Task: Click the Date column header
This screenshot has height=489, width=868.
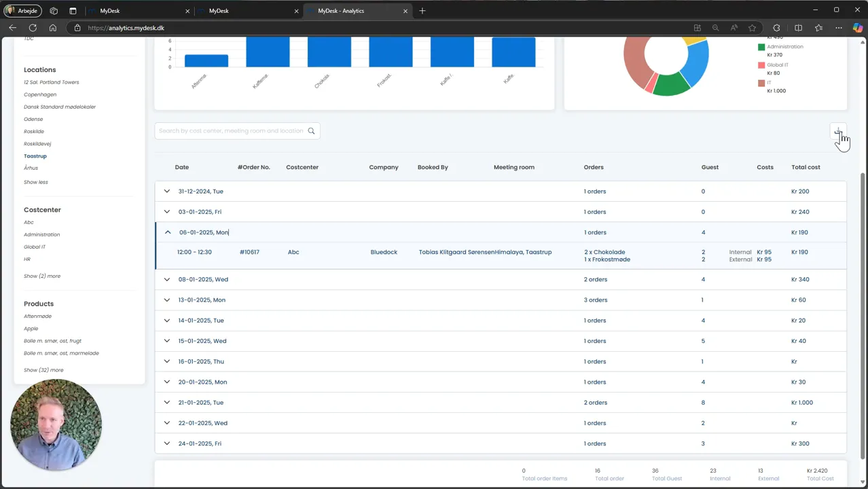Action: click(x=182, y=167)
